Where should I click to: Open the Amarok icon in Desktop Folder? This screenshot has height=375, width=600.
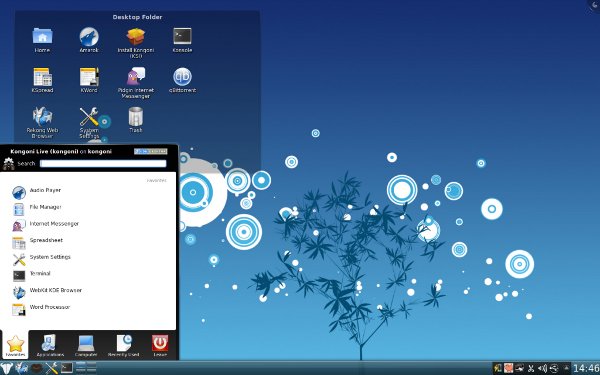coord(89,37)
